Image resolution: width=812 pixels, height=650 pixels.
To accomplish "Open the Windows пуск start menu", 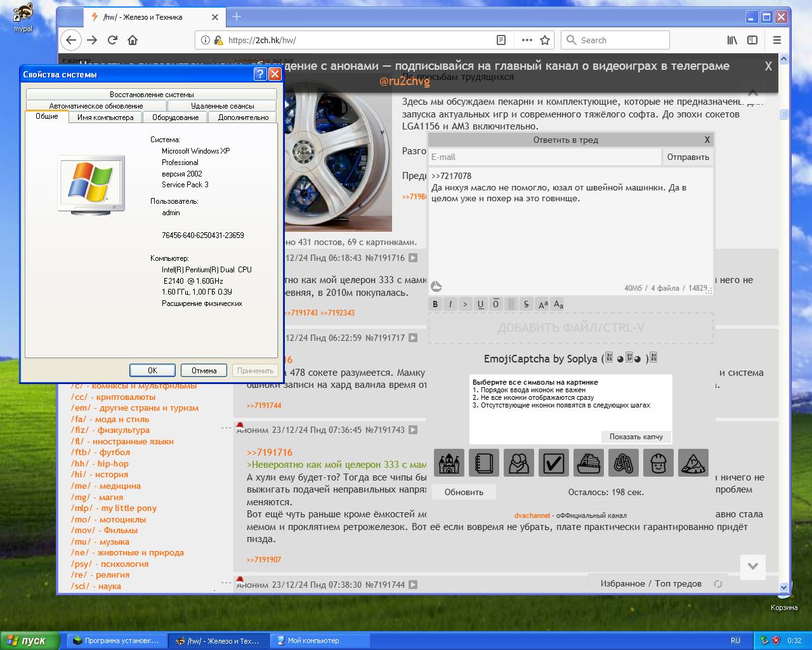I will click(x=29, y=640).
